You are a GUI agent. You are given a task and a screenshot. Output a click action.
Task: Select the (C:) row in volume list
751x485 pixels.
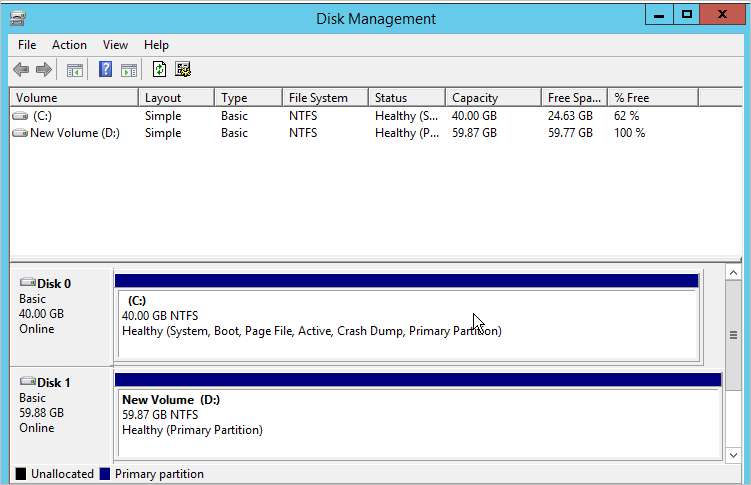[354, 116]
